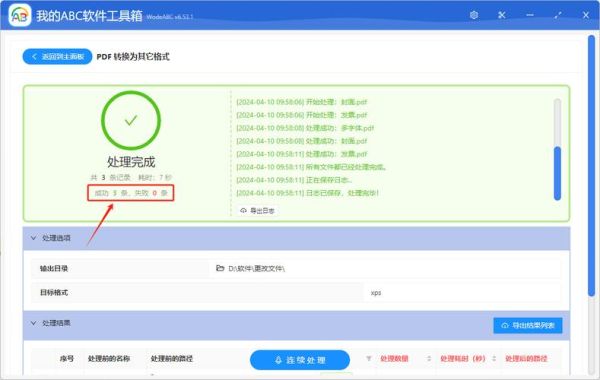
Task: Click the target format value xps
Action: (376, 293)
